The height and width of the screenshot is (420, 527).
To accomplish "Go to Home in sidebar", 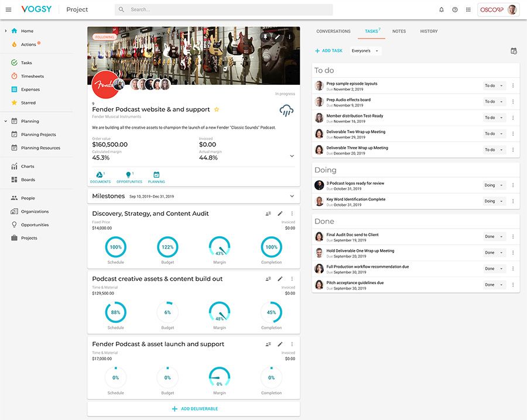I will click(x=27, y=31).
